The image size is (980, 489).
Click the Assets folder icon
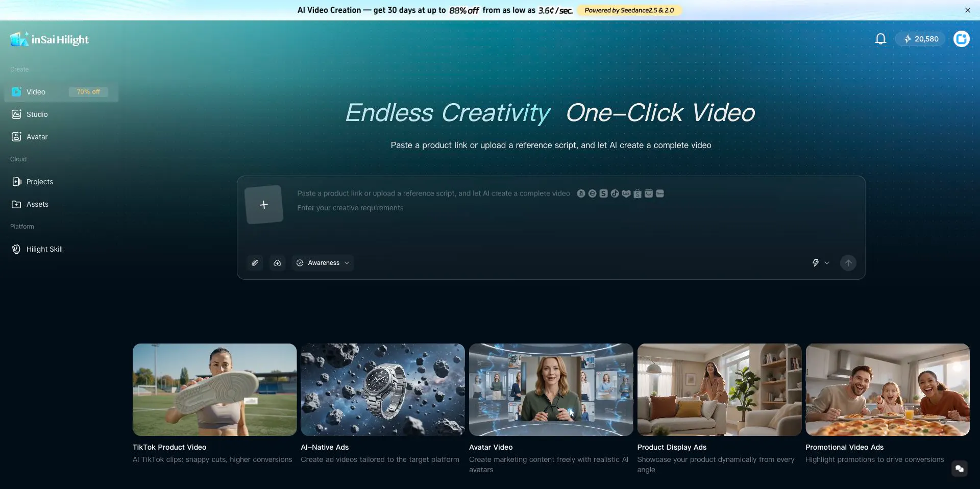[x=16, y=204]
